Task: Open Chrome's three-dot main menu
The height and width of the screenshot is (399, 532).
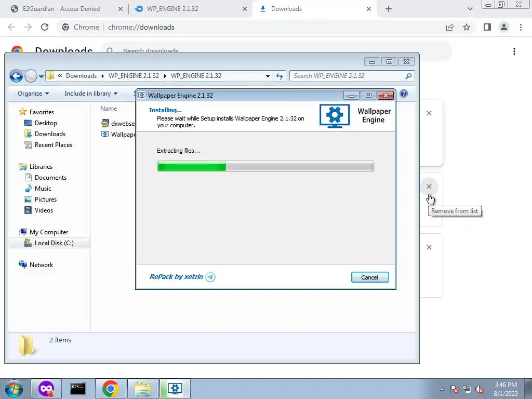Action: point(521,27)
